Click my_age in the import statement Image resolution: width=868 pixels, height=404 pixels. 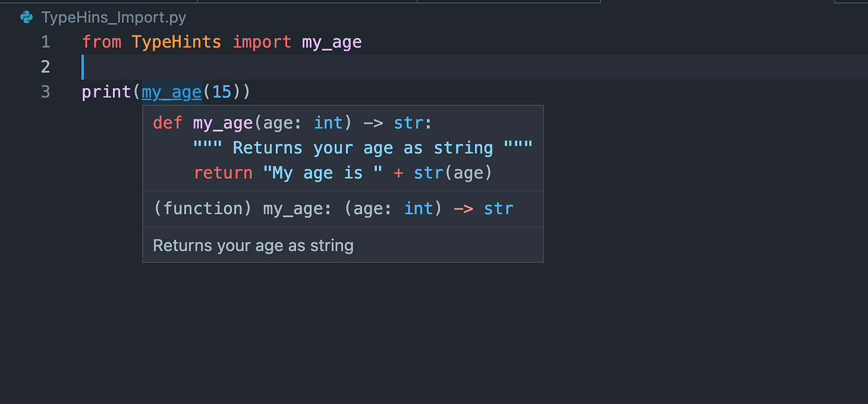pos(332,43)
